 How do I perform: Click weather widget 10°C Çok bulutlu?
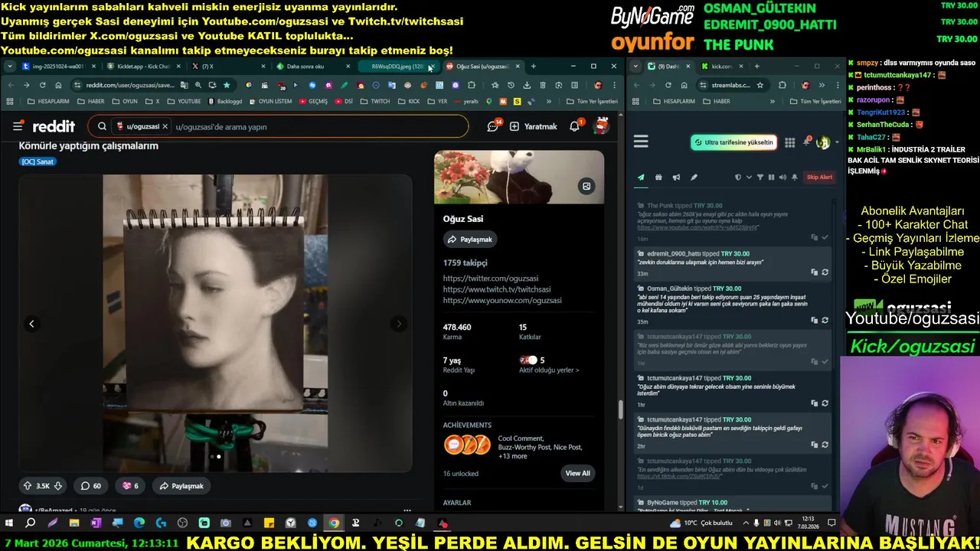[x=701, y=523]
